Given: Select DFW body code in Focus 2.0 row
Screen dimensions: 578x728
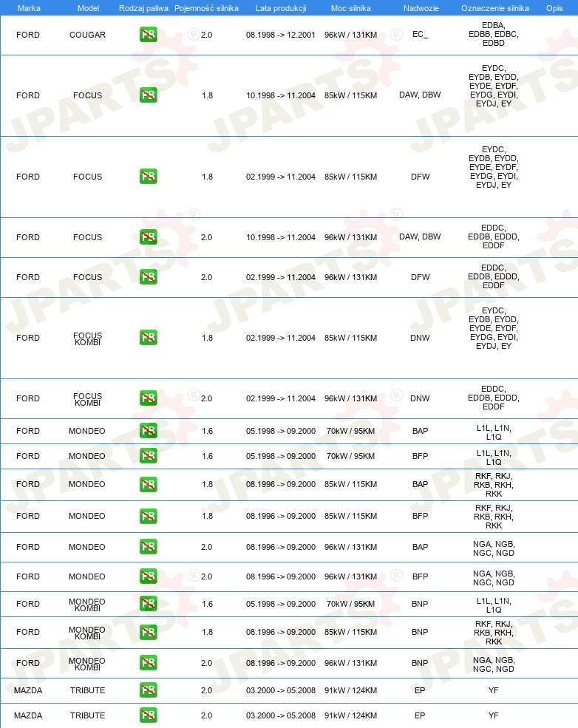Looking at the screenshot, I should click(x=420, y=276).
